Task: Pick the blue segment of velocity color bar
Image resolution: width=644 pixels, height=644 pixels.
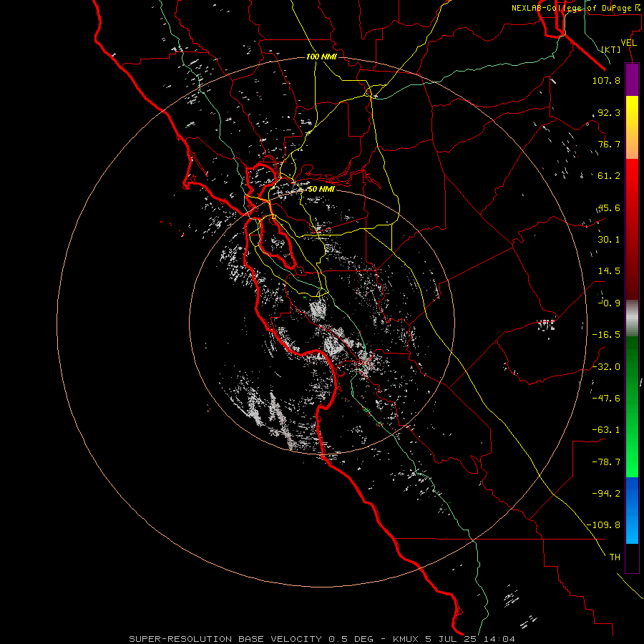Action: pos(632,510)
